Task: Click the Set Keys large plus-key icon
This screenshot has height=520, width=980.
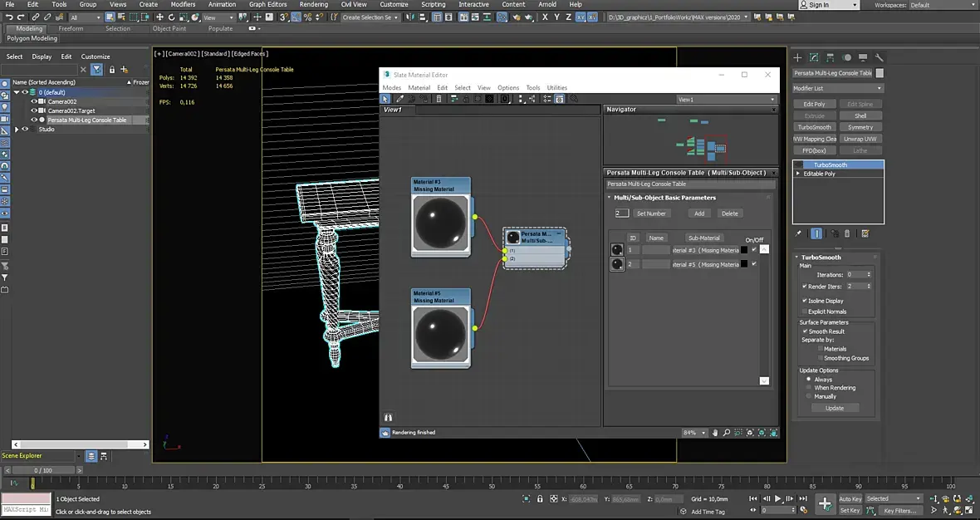Action: tap(825, 503)
